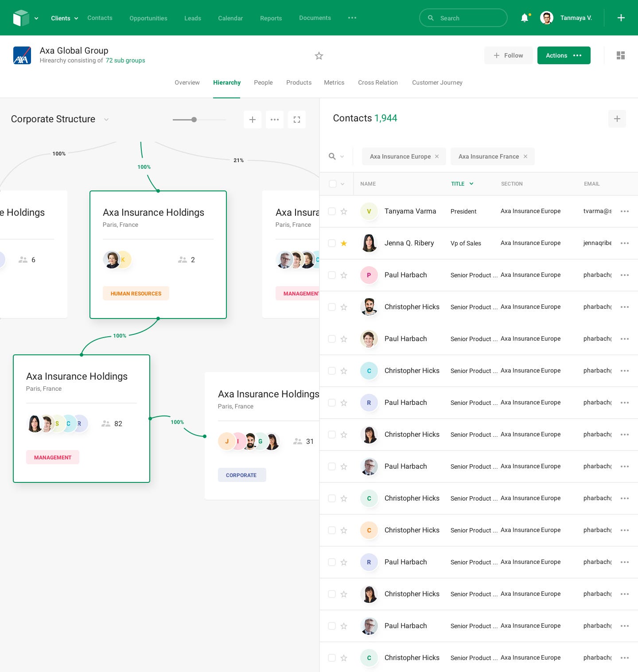Switch to the Metrics tab
This screenshot has height=672, width=638.
click(334, 82)
